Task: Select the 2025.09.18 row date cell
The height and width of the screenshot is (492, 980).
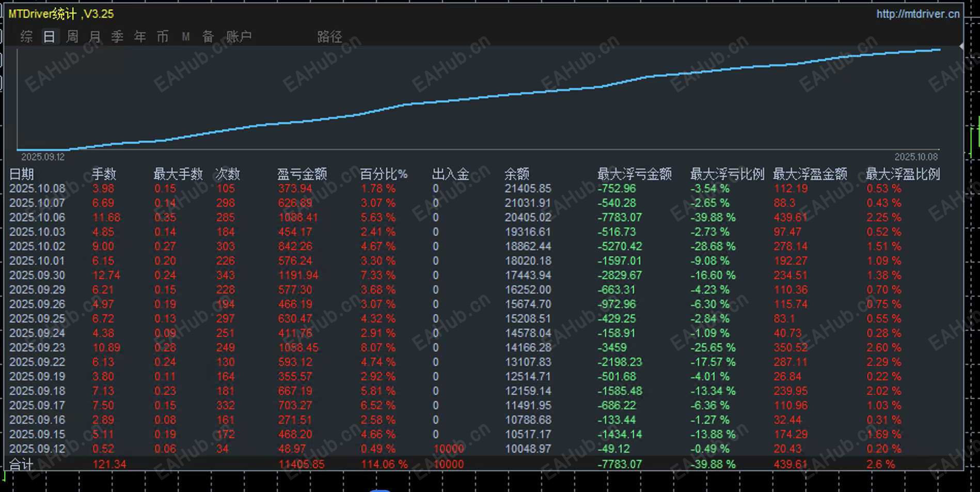Action: coord(37,391)
